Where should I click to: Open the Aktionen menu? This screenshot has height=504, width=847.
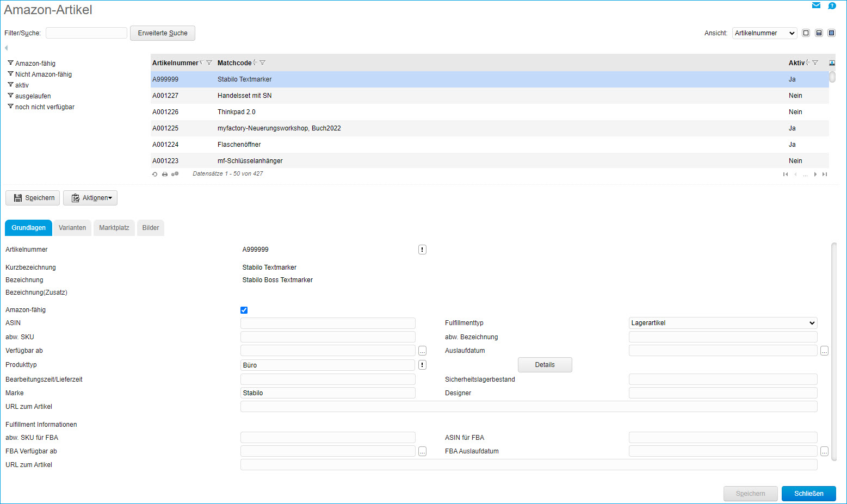(x=90, y=197)
